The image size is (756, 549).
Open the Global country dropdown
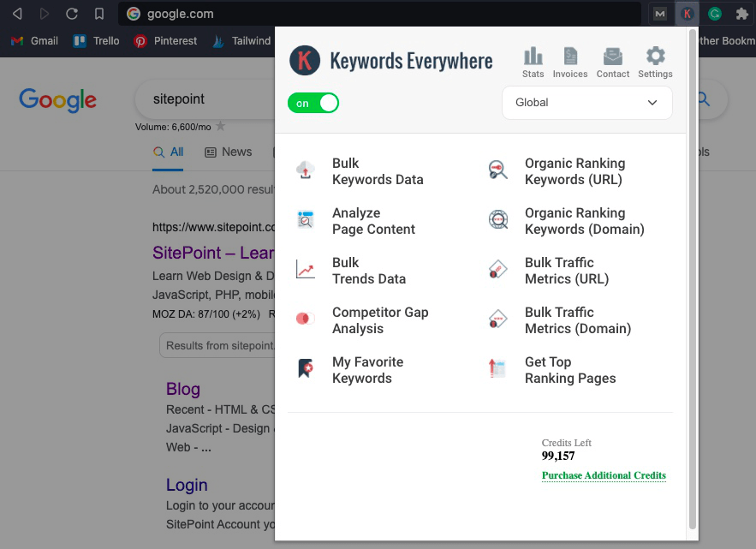586,102
